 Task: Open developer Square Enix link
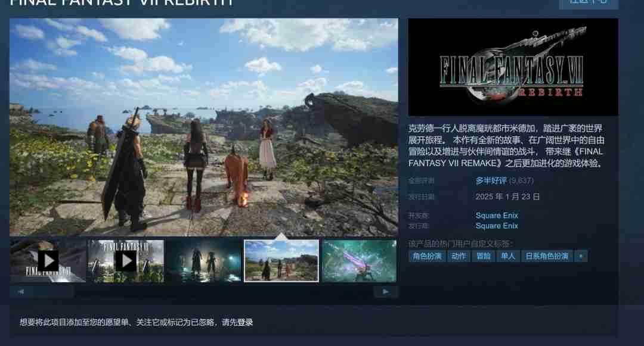tap(497, 216)
